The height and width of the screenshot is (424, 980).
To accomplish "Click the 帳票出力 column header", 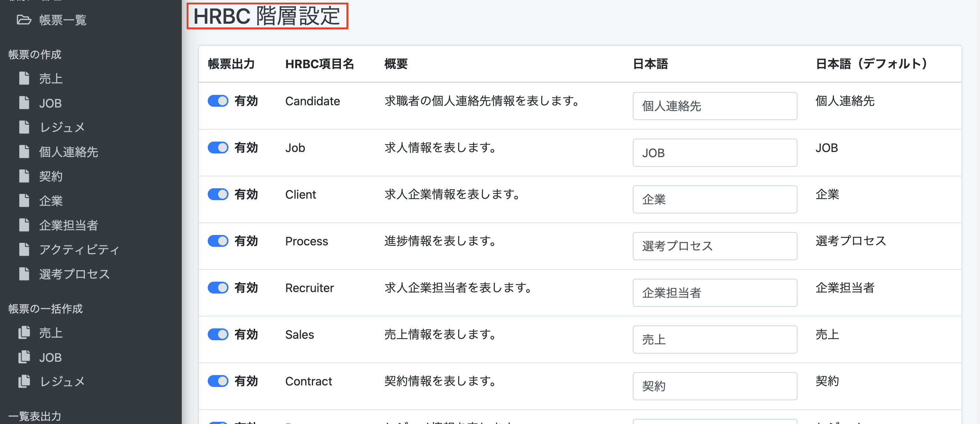I will click(x=231, y=64).
